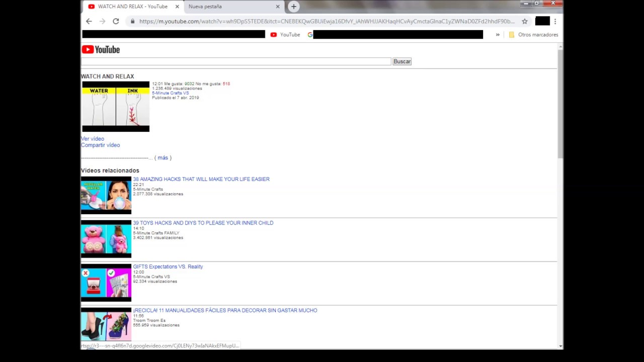The width and height of the screenshot is (644, 362).
Task: Click the 38 AMAZING HACKS thumbnail
Action: pos(106,195)
